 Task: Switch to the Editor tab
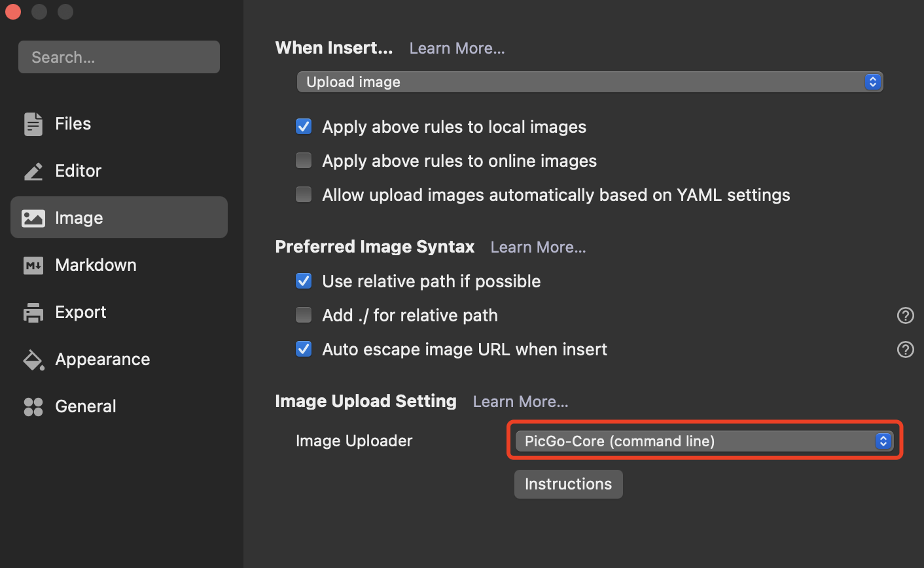tap(119, 171)
